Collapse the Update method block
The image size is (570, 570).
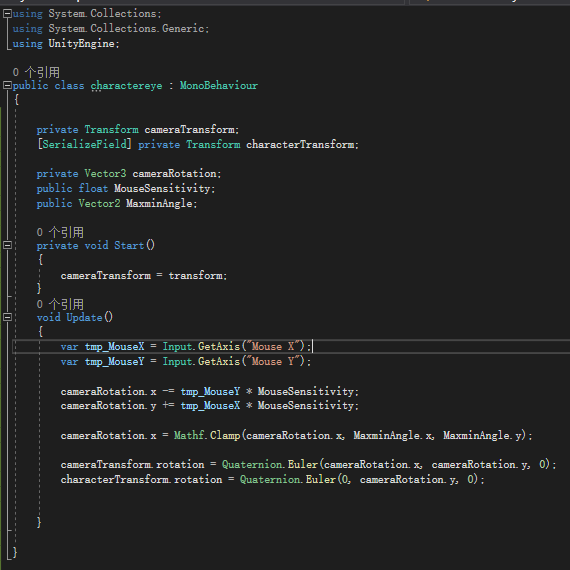tap(7, 317)
